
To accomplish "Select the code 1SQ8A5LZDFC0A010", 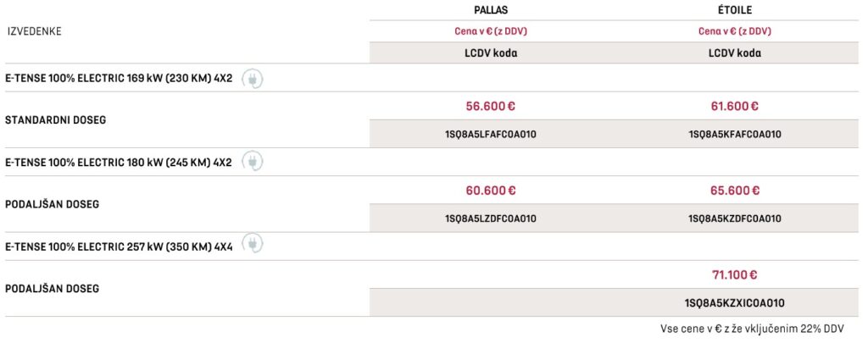I will click(x=491, y=219).
